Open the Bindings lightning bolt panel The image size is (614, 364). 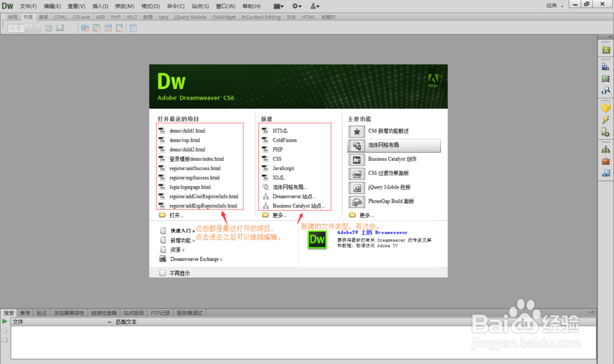pos(606,120)
